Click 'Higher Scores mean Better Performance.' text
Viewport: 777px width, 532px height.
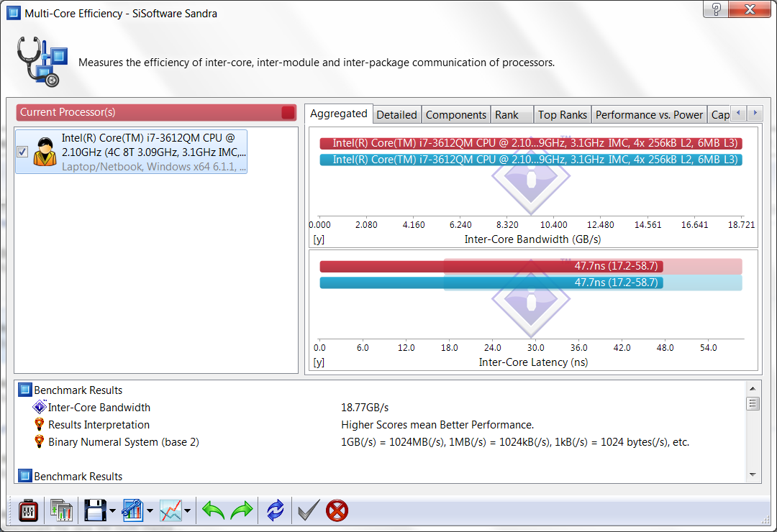point(437,424)
